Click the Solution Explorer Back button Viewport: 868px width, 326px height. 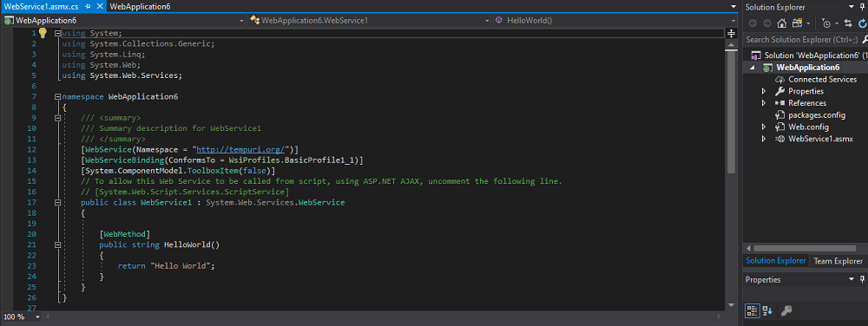(753, 23)
